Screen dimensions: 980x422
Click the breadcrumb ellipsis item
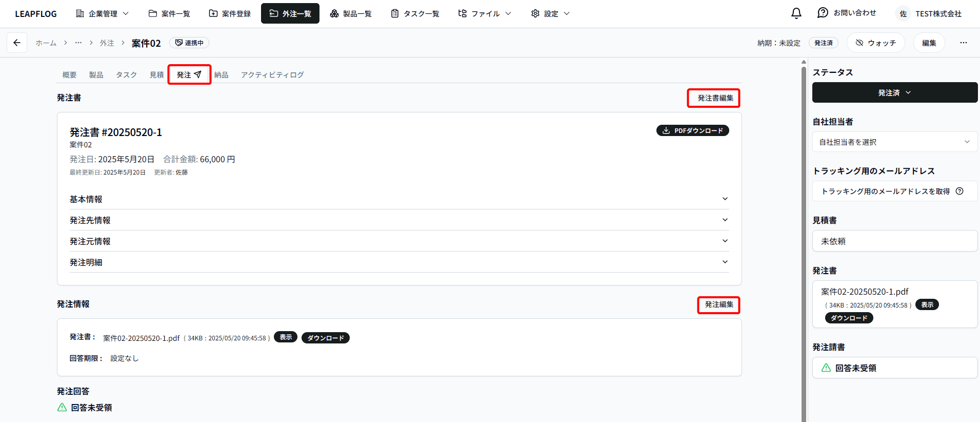point(78,43)
